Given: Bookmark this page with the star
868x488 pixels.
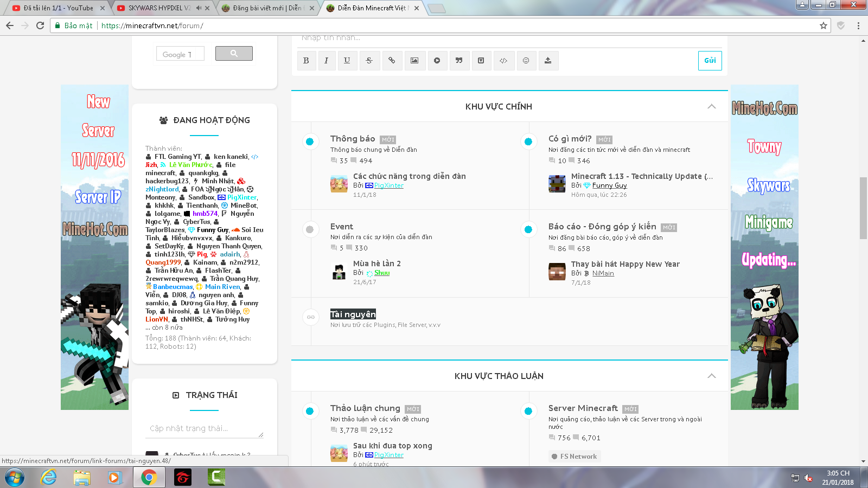Looking at the screenshot, I should click(x=824, y=25).
